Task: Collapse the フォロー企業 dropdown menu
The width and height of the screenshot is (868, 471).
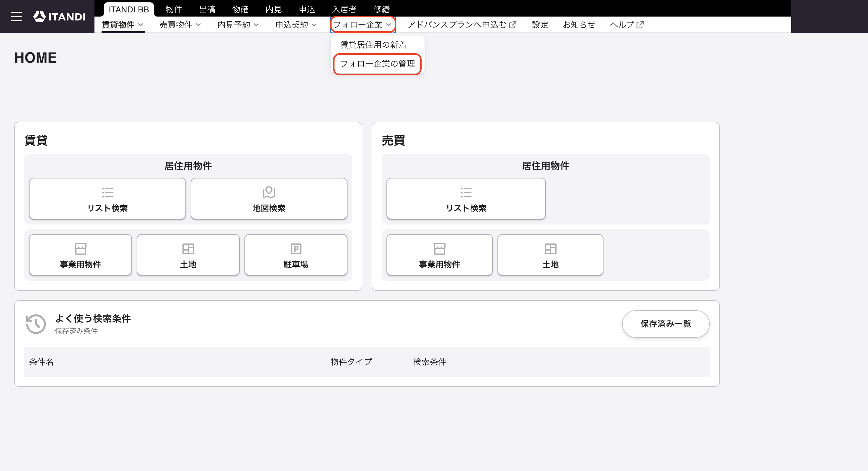Action: 363,25
